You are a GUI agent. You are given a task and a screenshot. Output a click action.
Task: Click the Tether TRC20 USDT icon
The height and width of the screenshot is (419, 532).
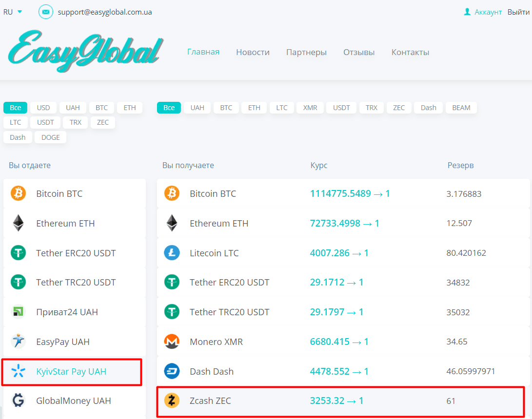click(18, 282)
